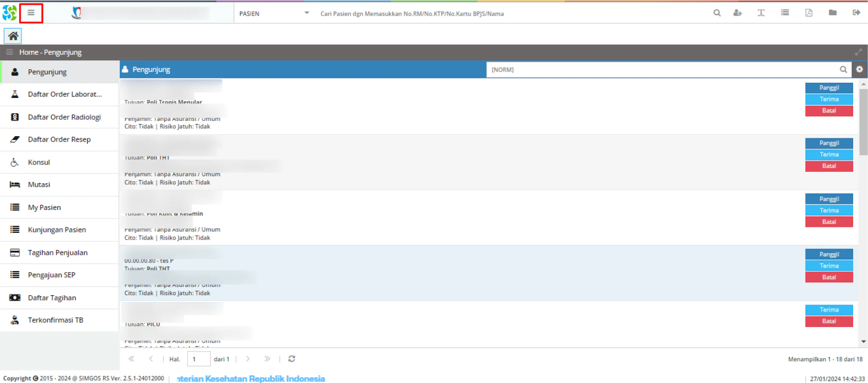
Task: Click Batal for the PICU patient
Action: click(x=829, y=321)
